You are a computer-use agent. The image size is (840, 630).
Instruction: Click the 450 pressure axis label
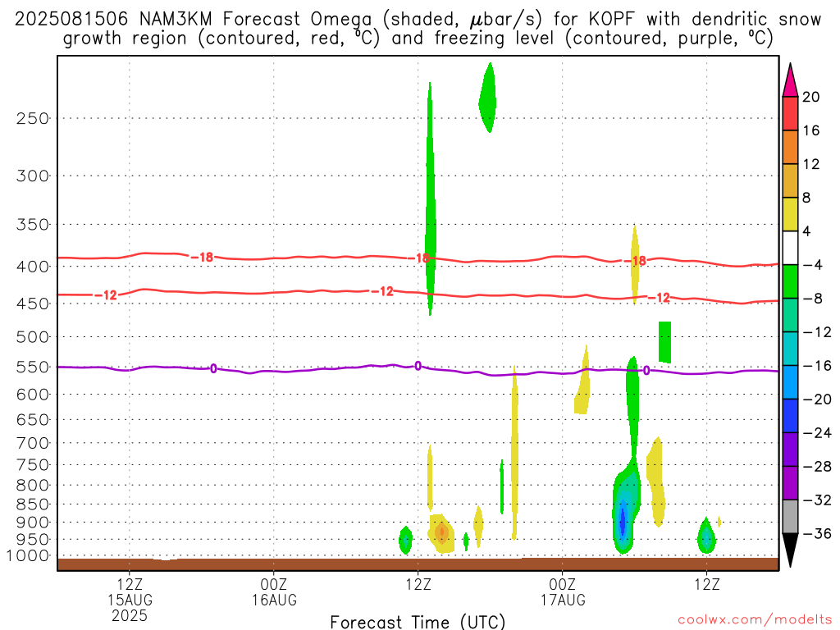pos(33,304)
